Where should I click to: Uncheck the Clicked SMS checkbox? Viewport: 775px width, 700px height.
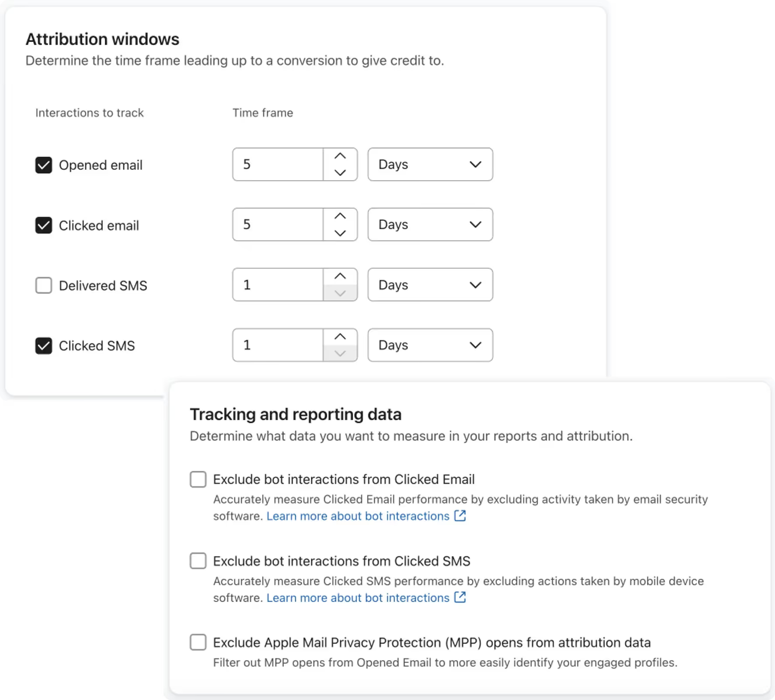tap(44, 346)
